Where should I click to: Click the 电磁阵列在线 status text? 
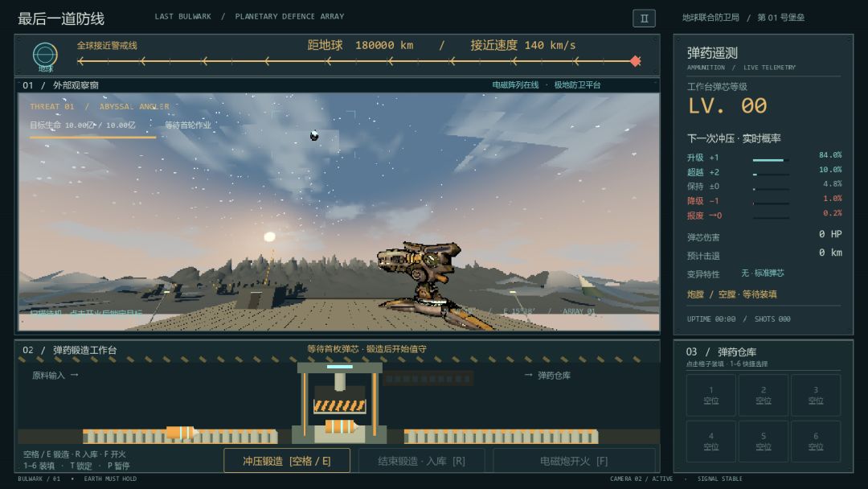point(515,85)
